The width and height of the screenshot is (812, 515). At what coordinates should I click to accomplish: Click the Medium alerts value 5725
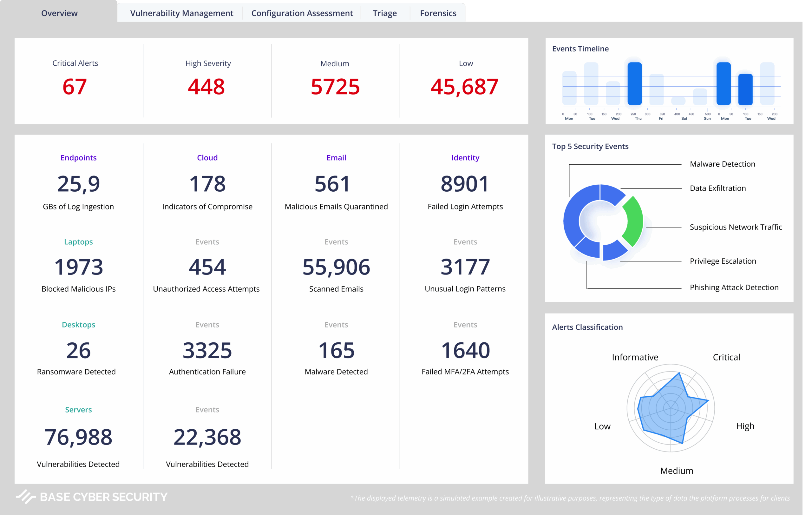click(x=335, y=87)
